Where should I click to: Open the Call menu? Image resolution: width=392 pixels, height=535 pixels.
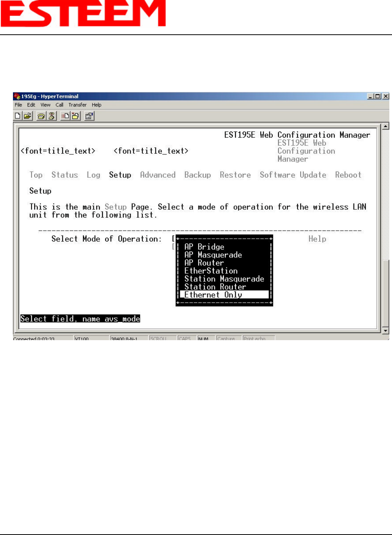[x=59, y=105]
